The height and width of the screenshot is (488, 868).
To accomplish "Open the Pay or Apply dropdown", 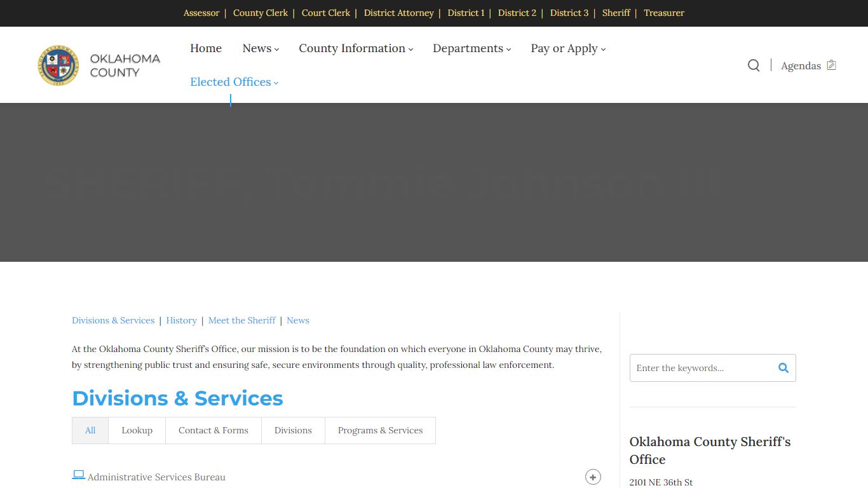I will coord(568,48).
